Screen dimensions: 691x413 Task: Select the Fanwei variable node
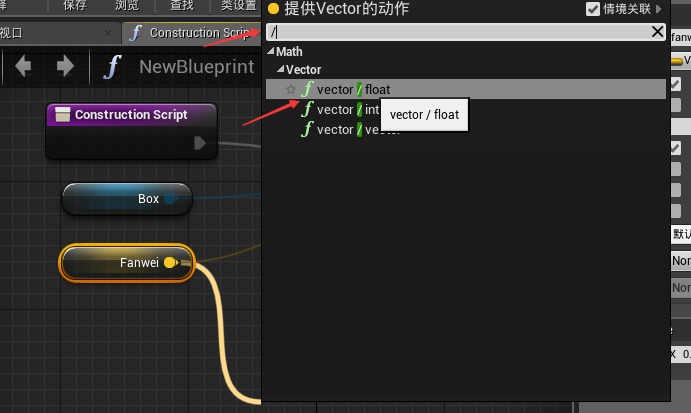pos(127,263)
